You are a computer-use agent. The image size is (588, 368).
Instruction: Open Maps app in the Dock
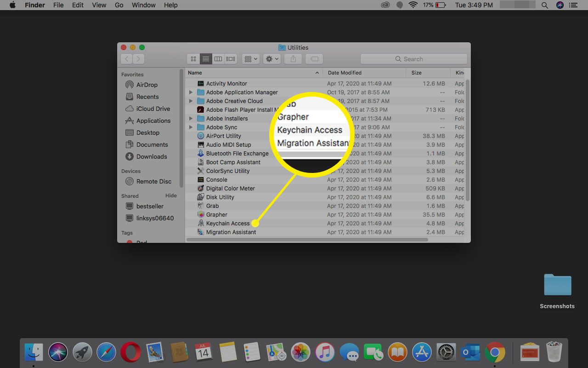point(276,353)
